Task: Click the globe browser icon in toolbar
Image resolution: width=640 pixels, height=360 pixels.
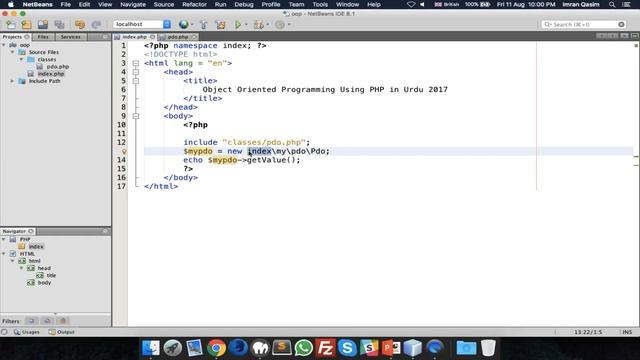Action: (x=184, y=24)
